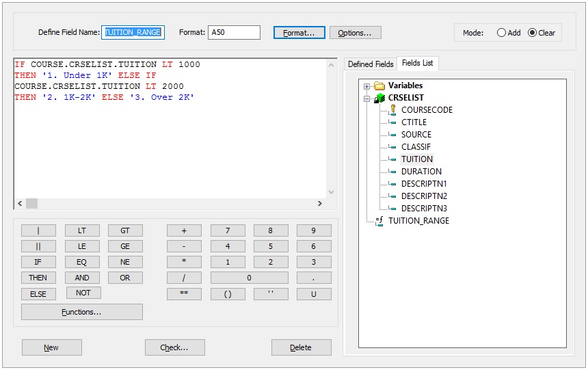
Task: Click the Define Field Name input
Action: pos(133,32)
